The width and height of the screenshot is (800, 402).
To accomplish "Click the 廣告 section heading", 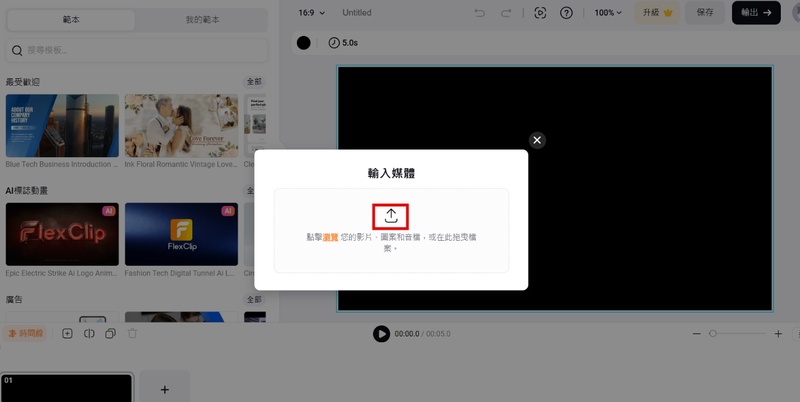I will [x=14, y=299].
